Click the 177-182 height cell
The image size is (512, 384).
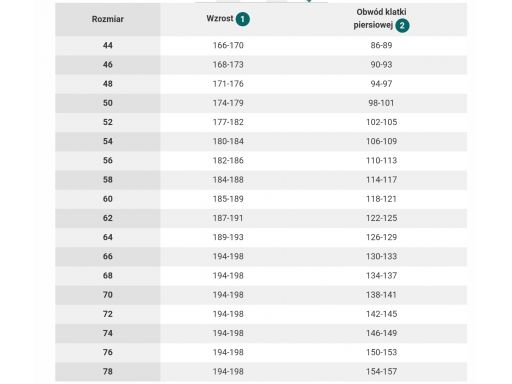click(x=228, y=122)
